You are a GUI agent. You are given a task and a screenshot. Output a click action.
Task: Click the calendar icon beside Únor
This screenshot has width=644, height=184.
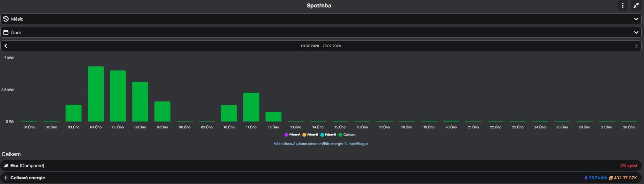pos(6,32)
